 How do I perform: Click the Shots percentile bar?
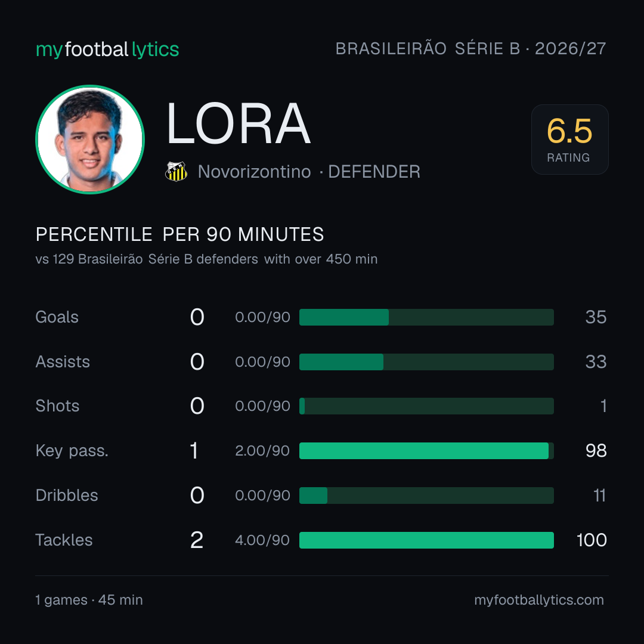426,406
